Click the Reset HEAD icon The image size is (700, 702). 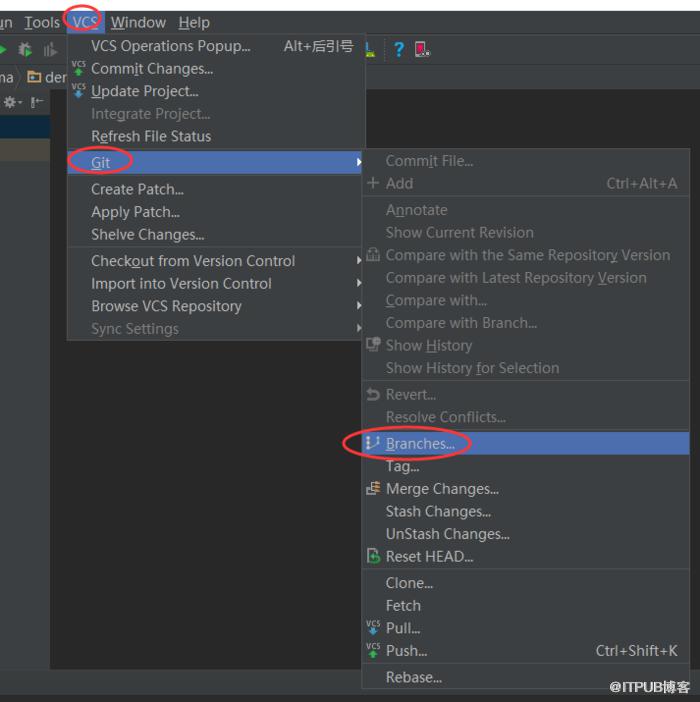coord(373,556)
